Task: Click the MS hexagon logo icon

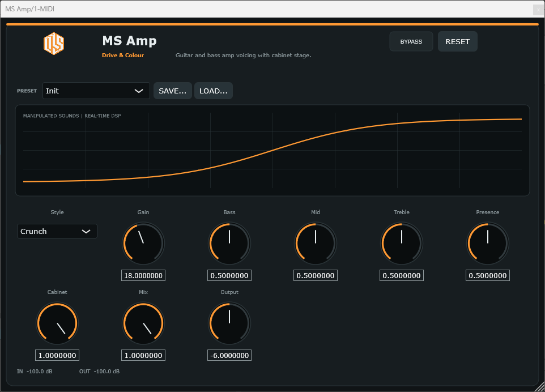Action: (54, 44)
